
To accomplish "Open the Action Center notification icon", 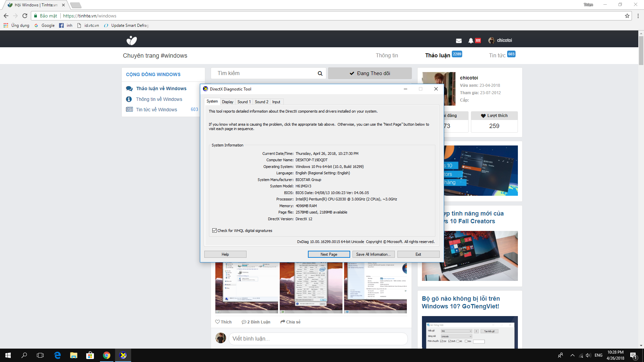I will (633, 355).
